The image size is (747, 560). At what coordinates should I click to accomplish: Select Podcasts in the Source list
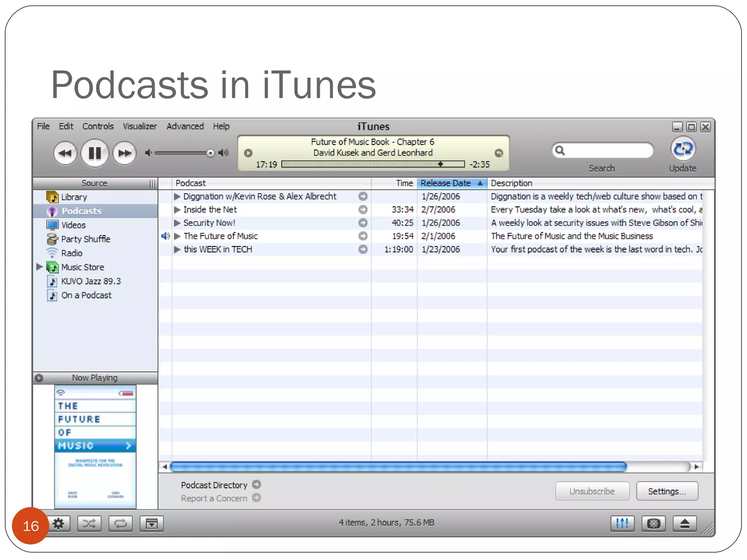coord(96,211)
